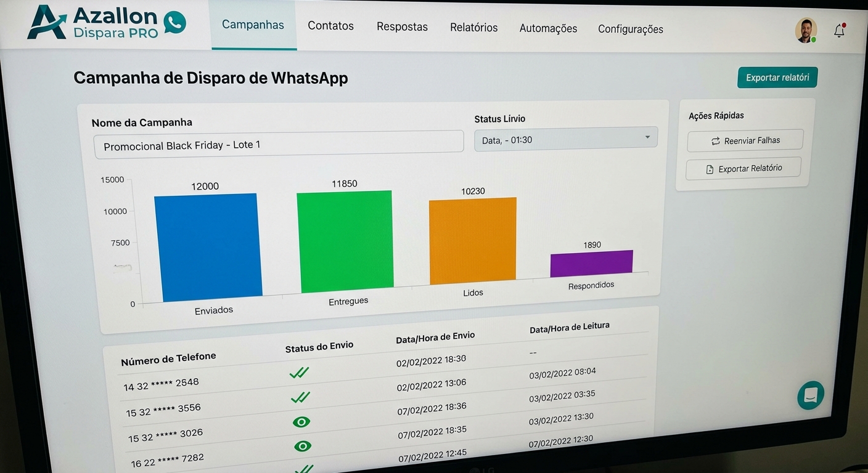The image size is (868, 473).
Task: Click the blue Enviados bar
Action: tap(208, 248)
